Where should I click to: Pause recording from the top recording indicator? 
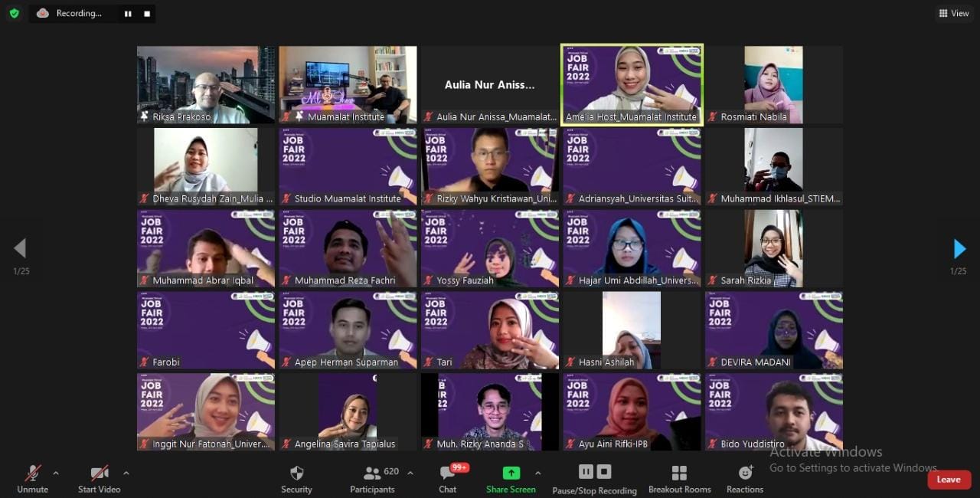(x=128, y=14)
